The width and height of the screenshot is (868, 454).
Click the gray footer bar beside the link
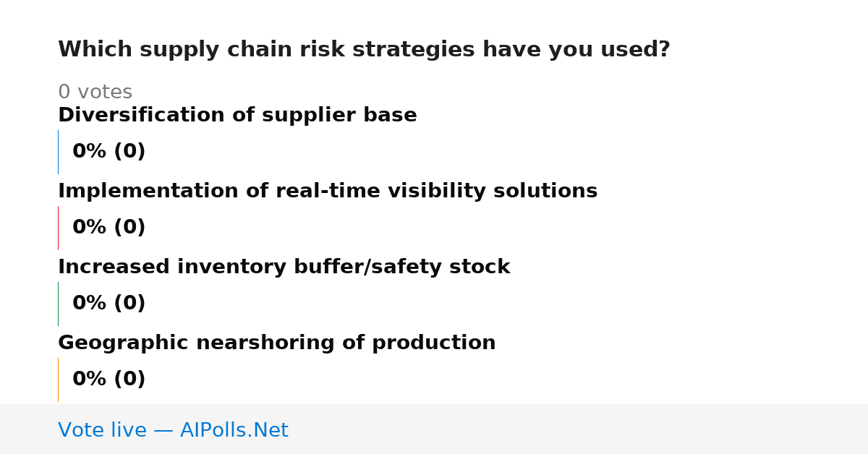pyautogui.click(x=579, y=429)
